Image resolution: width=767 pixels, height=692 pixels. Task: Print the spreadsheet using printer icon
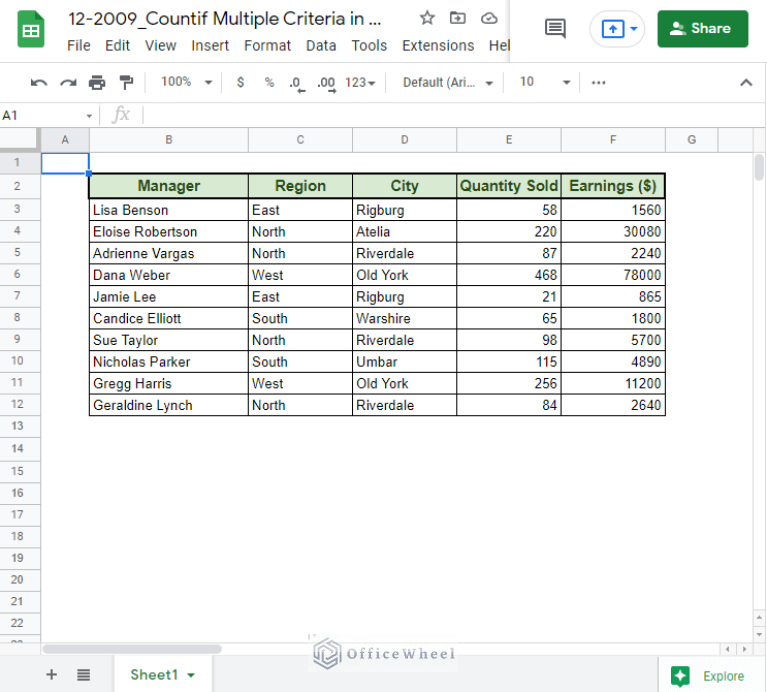coord(97,83)
